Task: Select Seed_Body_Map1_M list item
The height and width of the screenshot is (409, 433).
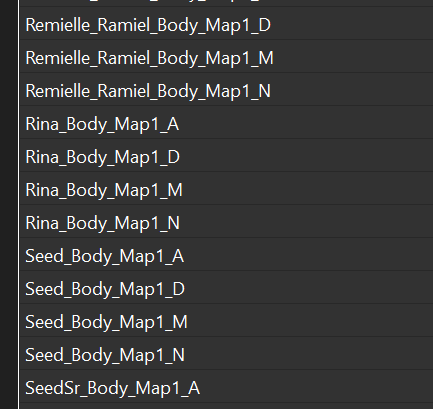Action: pyautogui.click(x=227, y=320)
